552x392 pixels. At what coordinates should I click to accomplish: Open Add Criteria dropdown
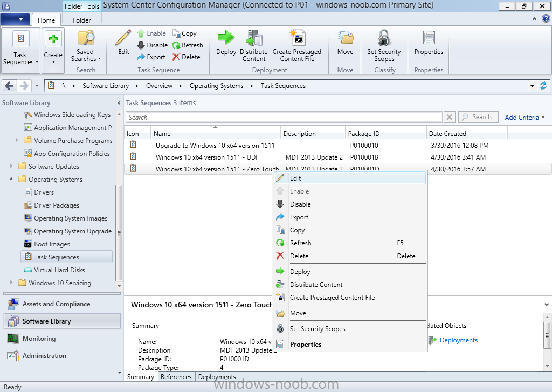point(525,118)
